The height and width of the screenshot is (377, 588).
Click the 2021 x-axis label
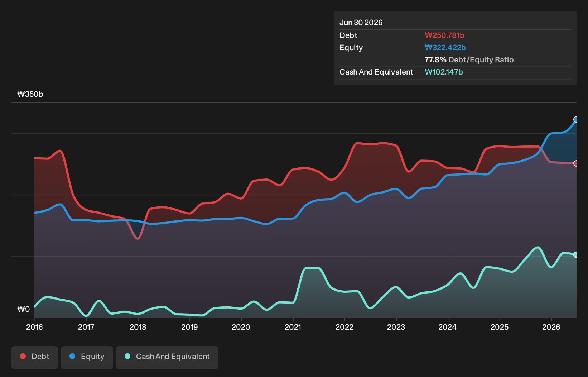(293, 327)
